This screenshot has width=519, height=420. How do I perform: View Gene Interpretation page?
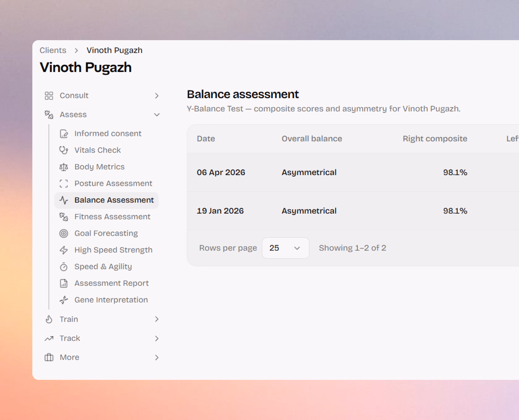point(106,300)
